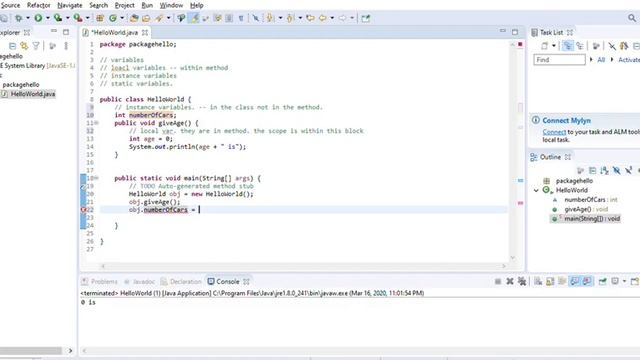640x360 pixels.
Task: Open the Back history dropdown arrow
Action: tap(332, 18)
